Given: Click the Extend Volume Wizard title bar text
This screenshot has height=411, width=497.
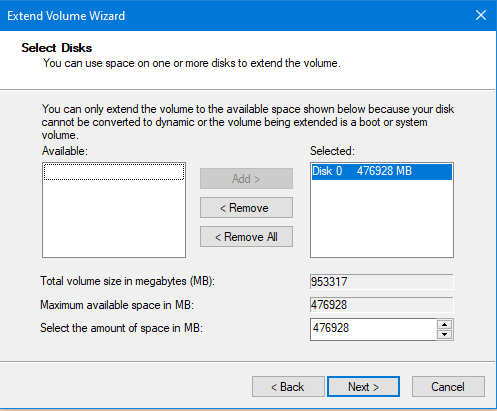Looking at the screenshot, I should [66, 16].
